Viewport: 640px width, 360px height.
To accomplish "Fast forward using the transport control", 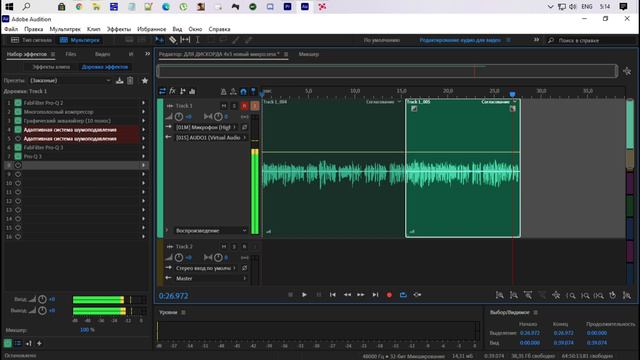I will [361, 295].
